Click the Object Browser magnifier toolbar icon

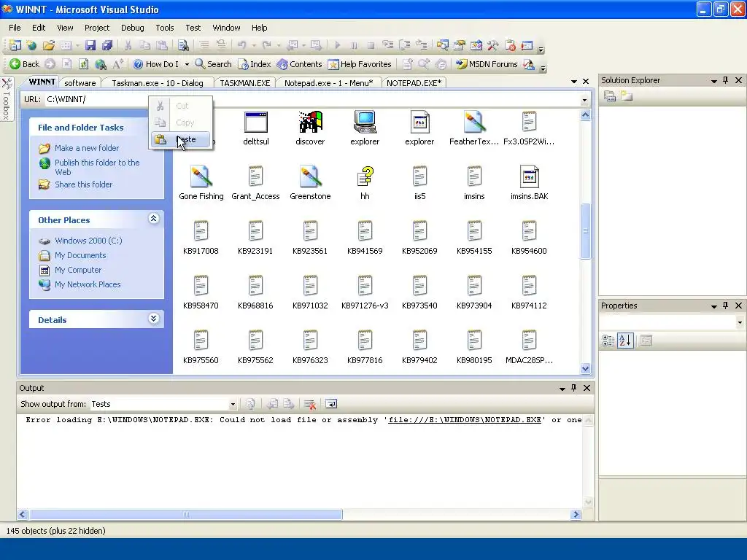coord(443,45)
